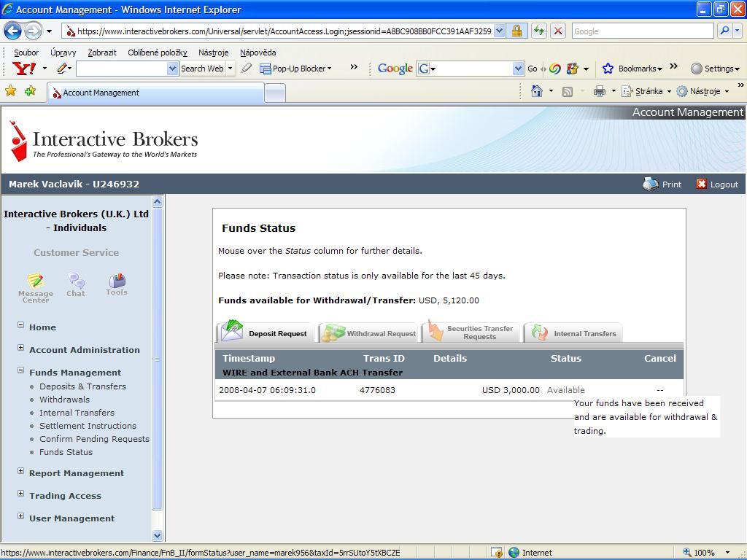Viewport: 747px width, 560px height.
Task: Switch to the Internal Transfers tab
Action: (x=573, y=332)
